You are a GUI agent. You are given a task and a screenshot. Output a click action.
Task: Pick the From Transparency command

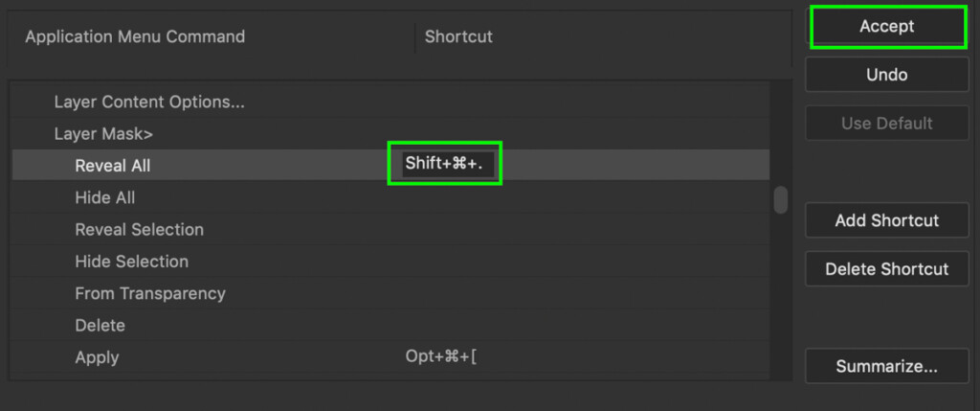[x=150, y=293]
